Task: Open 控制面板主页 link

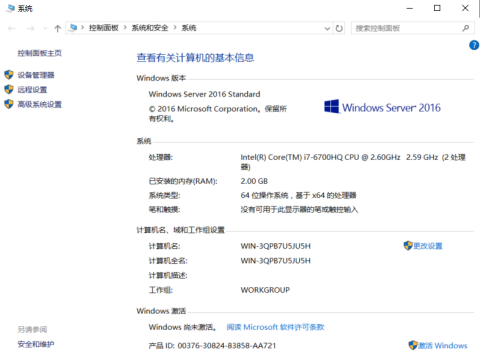Action: (x=40, y=53)
